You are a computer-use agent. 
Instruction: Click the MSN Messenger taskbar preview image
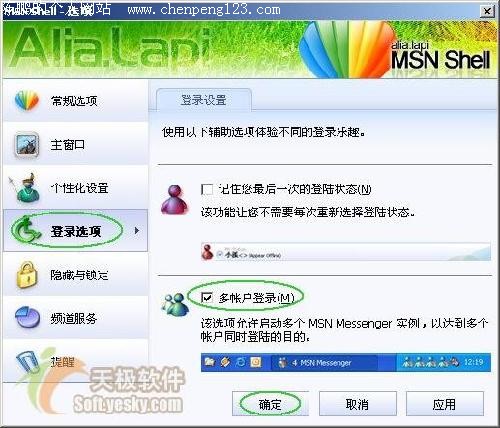[x=346, y=362]
